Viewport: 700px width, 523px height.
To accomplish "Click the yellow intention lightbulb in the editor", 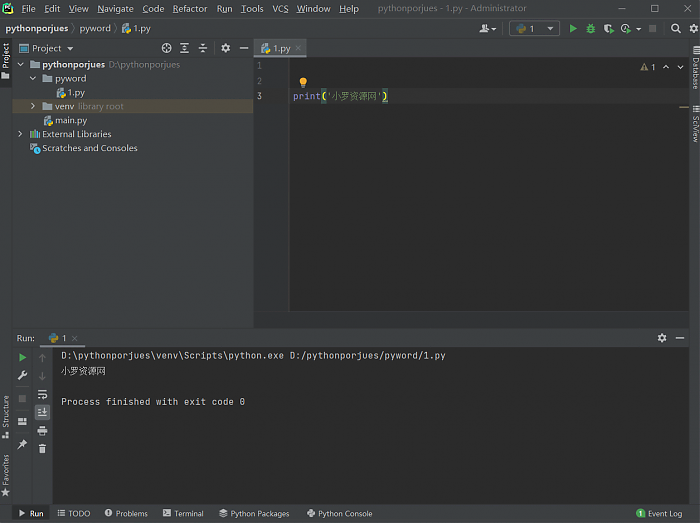I will click(303, 82).
